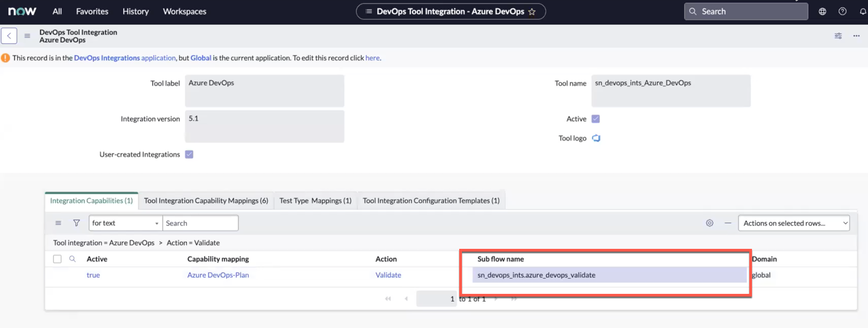
Task: Sort by Capability mapping column header
Action: coord(218,259)
